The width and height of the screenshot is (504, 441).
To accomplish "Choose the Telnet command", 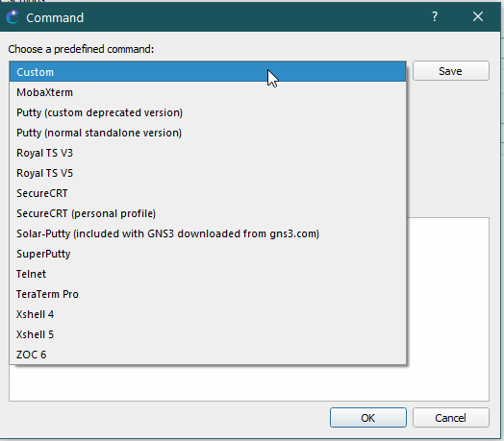I will pos(208,274).
